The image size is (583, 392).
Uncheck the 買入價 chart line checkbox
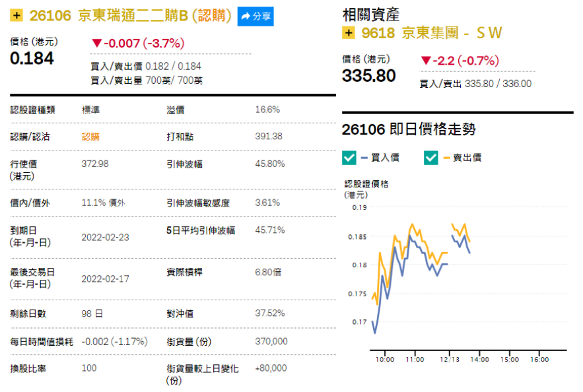tap(349, 158)
